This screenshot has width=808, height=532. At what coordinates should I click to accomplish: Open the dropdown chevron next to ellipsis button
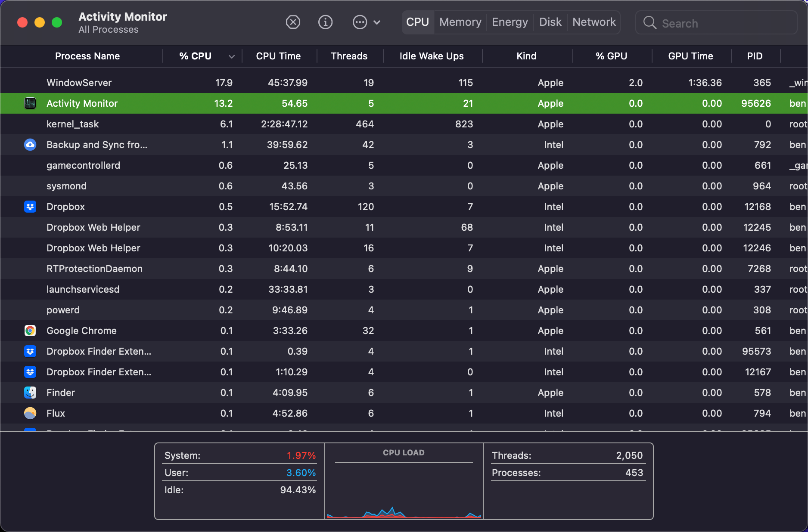point(378,22)
